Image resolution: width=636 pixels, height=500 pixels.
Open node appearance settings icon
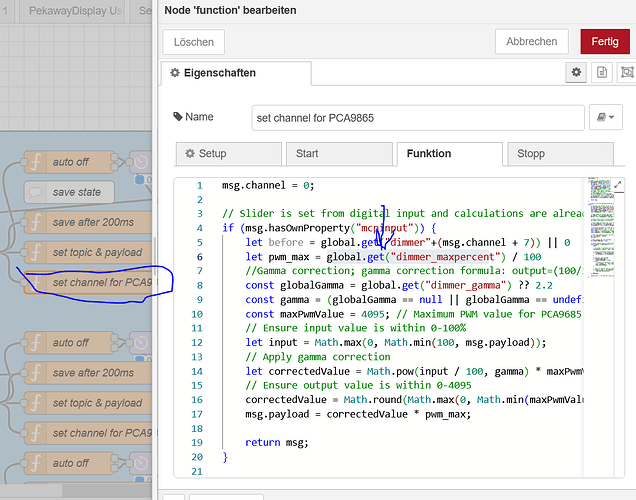(x=626, y=72)
